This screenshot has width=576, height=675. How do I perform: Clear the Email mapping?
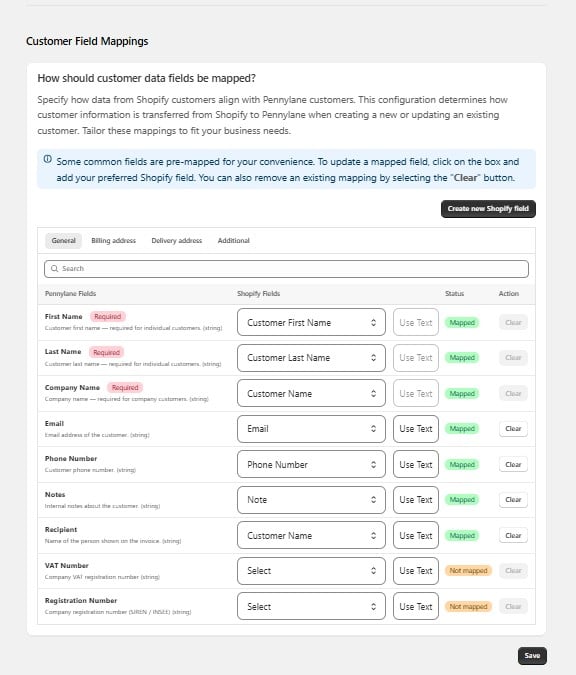click(513, 429)
